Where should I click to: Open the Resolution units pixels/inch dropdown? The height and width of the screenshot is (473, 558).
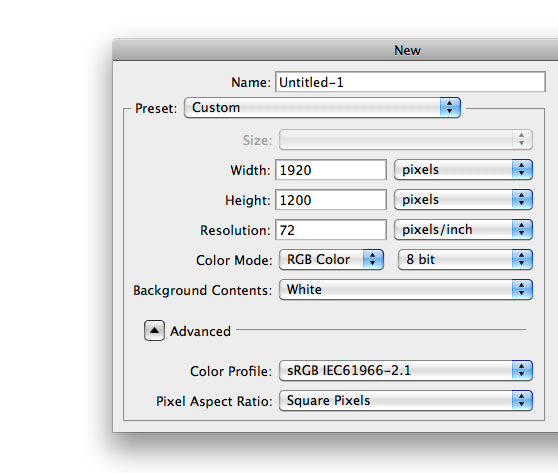tap(463, 230)
